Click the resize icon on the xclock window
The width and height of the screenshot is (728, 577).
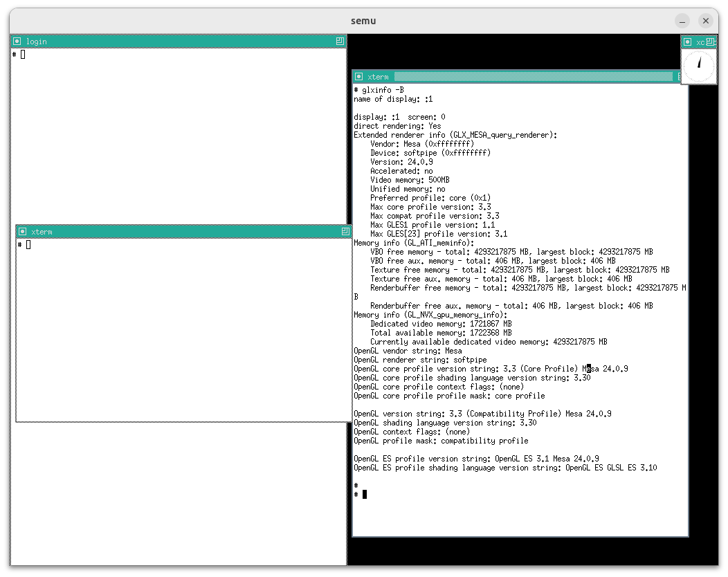coord(710,42)
